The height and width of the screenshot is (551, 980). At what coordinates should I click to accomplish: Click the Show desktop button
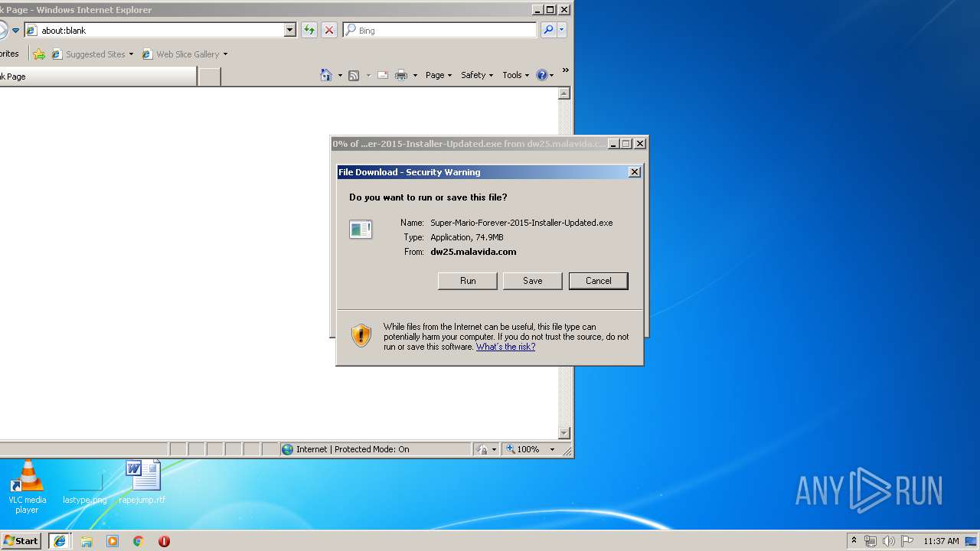[x=972, y=541]
